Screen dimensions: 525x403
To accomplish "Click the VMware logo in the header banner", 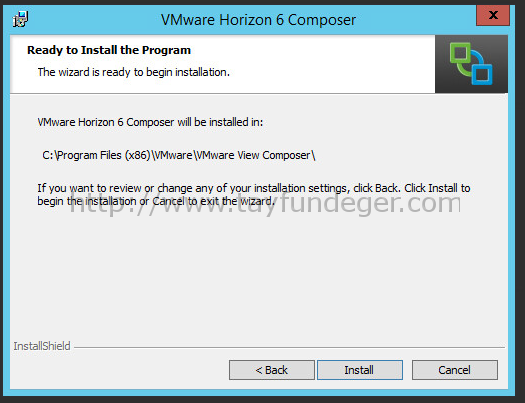I will coord(471,64).
